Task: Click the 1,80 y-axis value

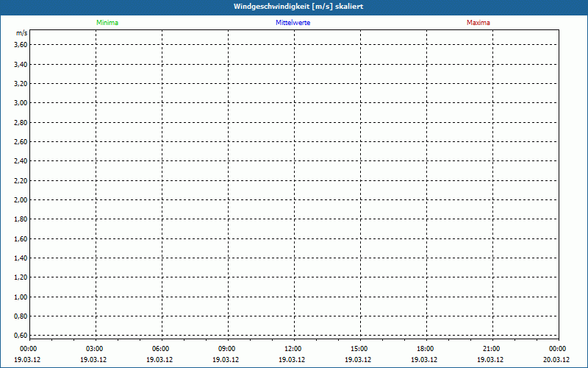Action: [21, 219]
